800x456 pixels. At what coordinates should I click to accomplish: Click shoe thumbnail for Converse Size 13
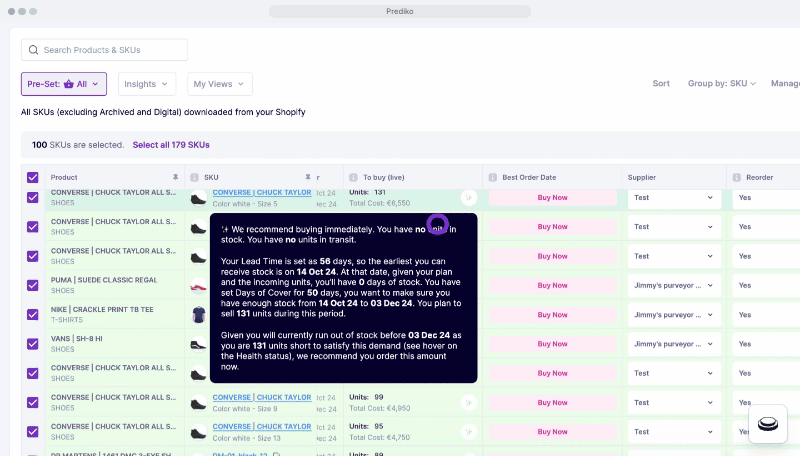(x=198, y=432)
